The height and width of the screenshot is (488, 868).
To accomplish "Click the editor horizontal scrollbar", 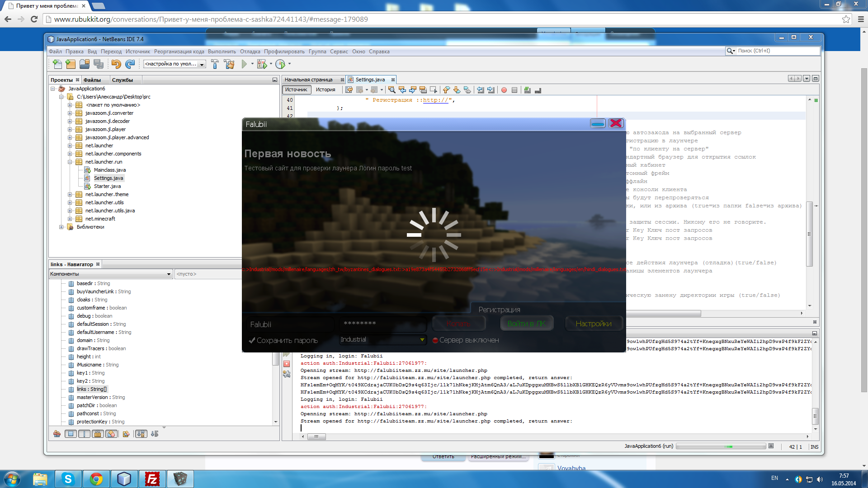I will [x=663, y=313].
